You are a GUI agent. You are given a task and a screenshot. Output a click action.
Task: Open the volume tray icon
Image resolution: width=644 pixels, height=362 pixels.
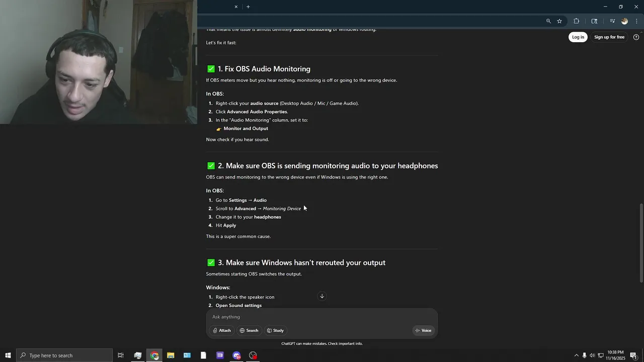592,355
